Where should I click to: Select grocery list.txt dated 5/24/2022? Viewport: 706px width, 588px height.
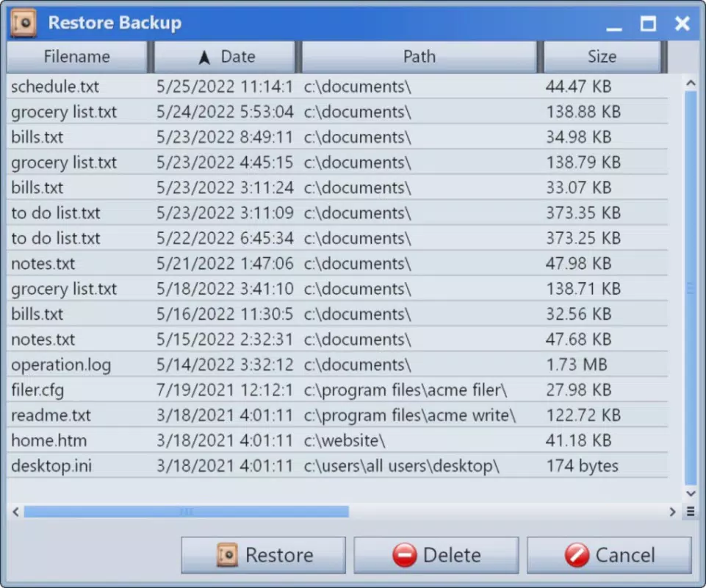click(x=337, y=112)
